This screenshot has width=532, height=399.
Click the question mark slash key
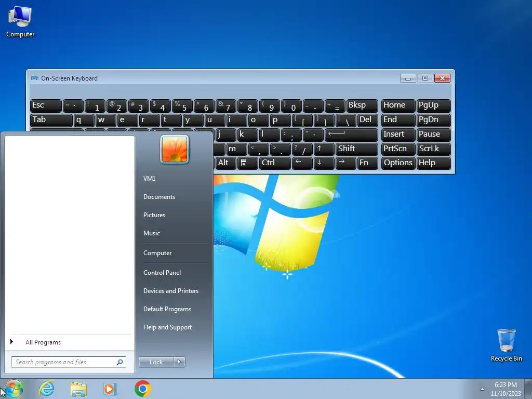(302, 149)
